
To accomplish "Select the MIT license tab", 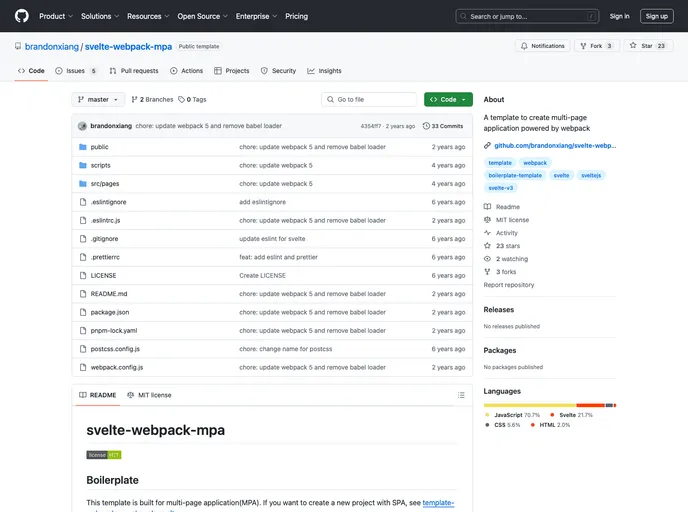I will 149,395.
